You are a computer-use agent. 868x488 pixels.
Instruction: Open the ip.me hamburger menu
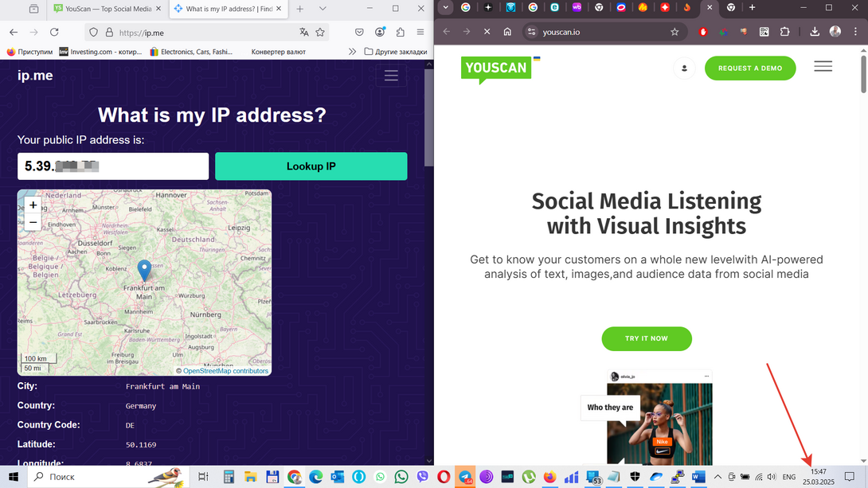click(391, 76)
